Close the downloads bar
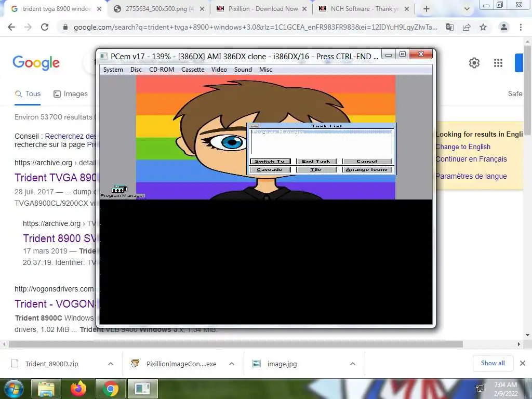The height and width of the screenshot is (399, 532). coord(523,363)
